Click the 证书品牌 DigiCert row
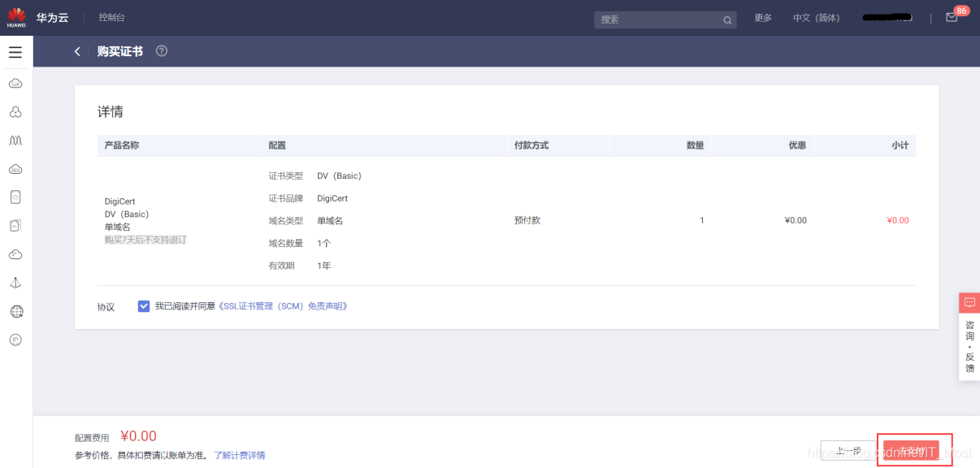Screen dimensions: 980x468 tap(308, 198)
